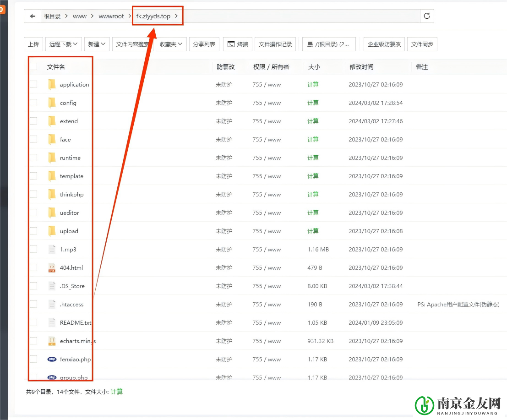
Task: Expand the 收藏夹 favorites dropdown
Action: (171, 44)
